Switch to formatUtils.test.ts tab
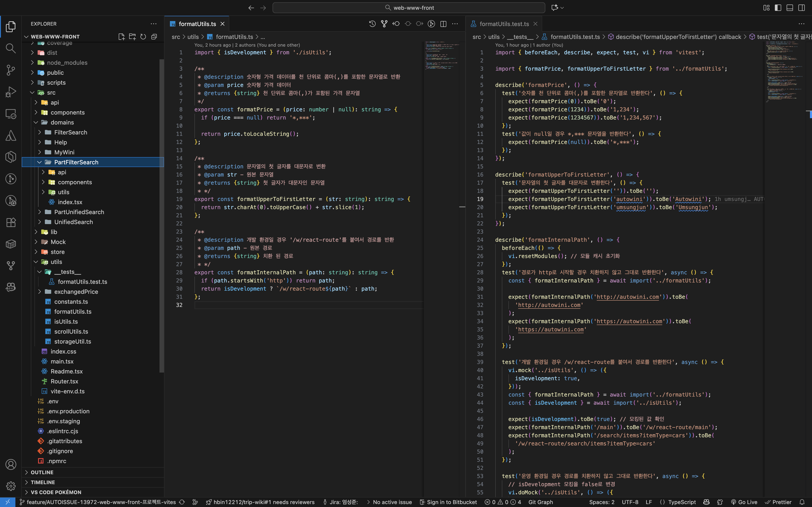The width and height of the screenshot is (812, 507). tap(504, 24)
